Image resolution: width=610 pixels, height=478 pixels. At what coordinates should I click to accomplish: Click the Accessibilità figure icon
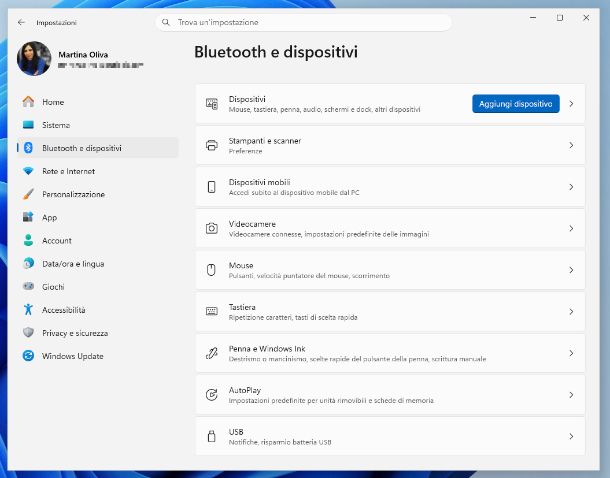28,310
